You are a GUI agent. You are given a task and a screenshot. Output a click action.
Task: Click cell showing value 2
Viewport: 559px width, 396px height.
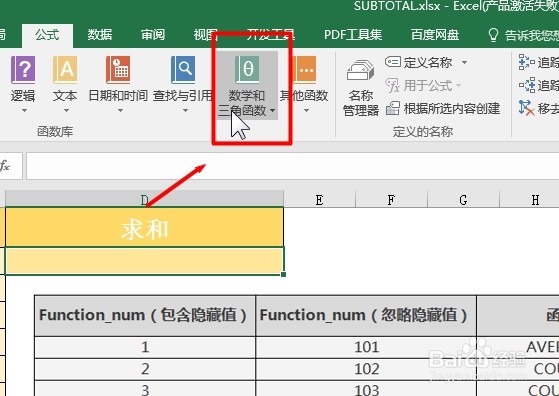click(145, 369)
